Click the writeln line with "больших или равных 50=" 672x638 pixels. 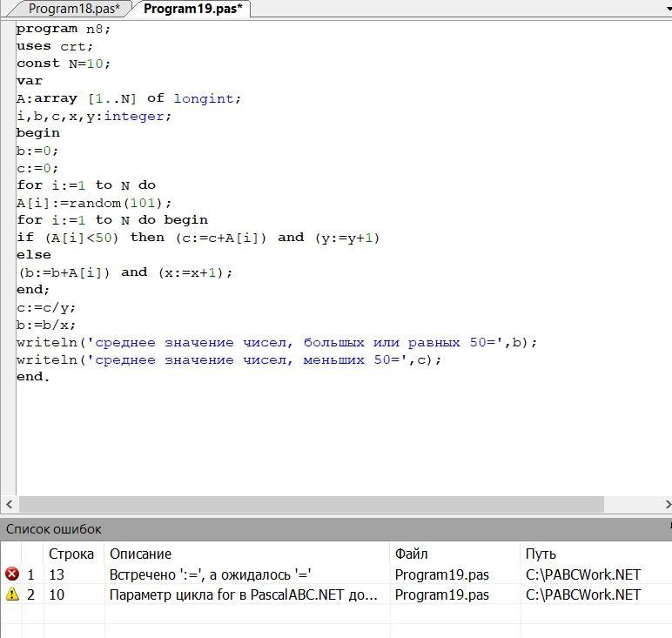pos(277,342)
